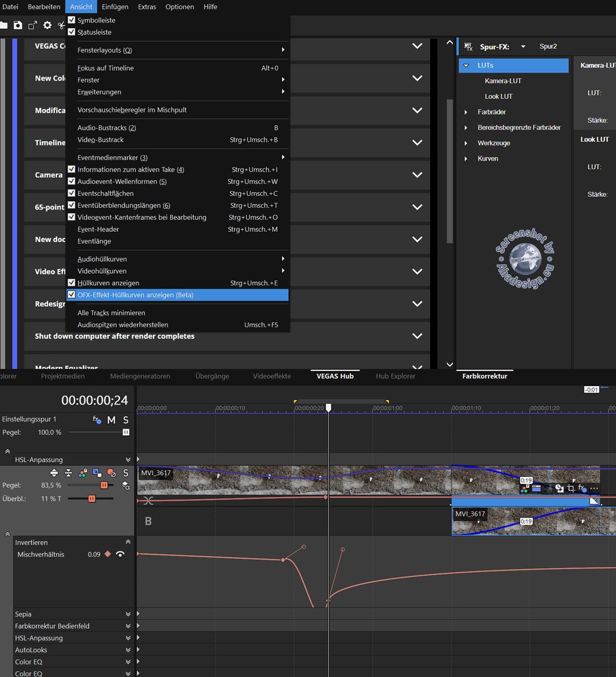Screen dimensions: 616x677
Task: Expand the Kurven section
Action: pyautogui.click(x=466, y=159)
